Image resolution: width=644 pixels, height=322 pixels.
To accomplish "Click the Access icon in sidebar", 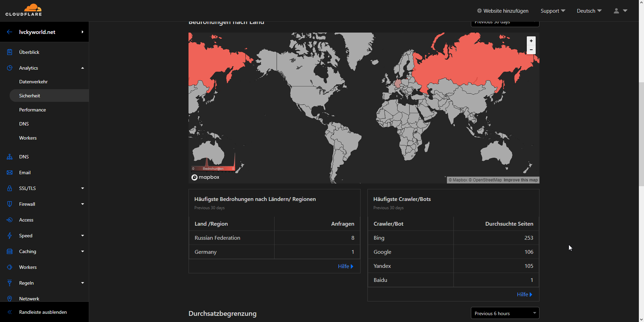I will tap(10, 220).
